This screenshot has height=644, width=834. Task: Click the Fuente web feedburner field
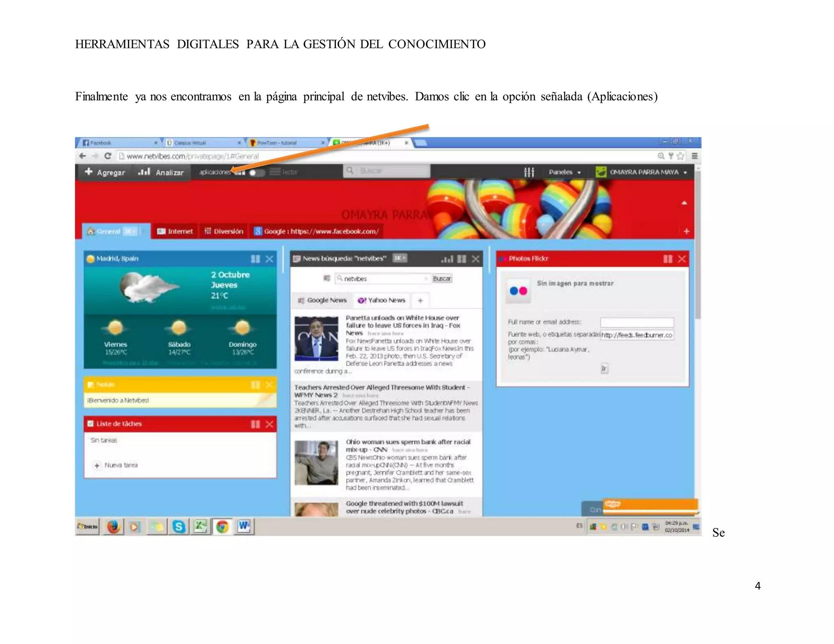coord(637,335)
